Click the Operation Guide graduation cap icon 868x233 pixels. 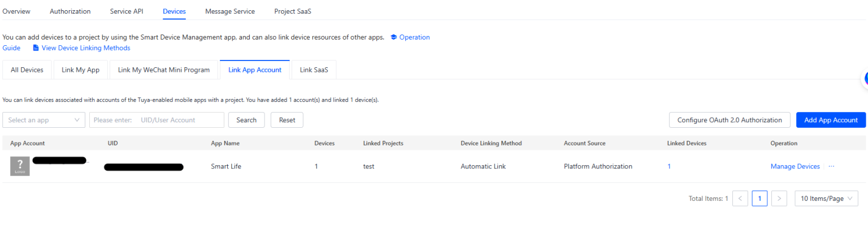[394, 37]
